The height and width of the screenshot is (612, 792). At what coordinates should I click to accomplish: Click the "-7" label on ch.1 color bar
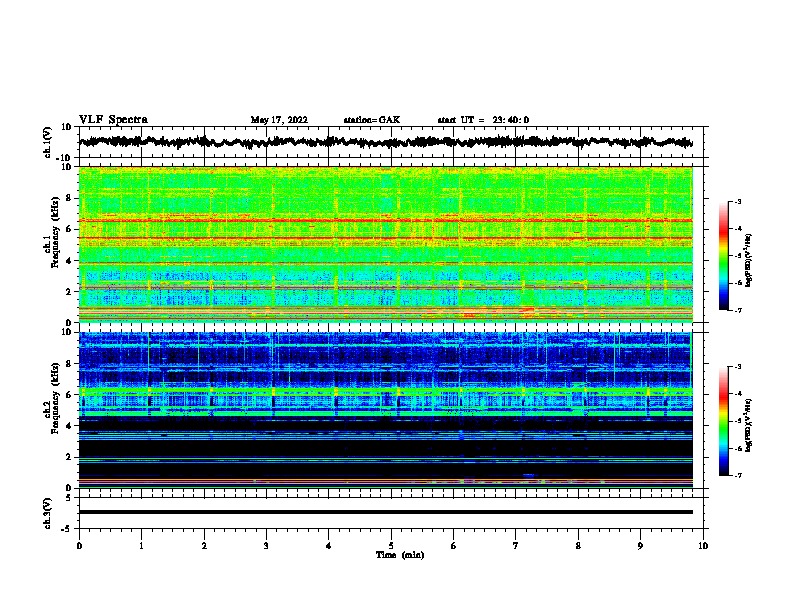(738, 310)
